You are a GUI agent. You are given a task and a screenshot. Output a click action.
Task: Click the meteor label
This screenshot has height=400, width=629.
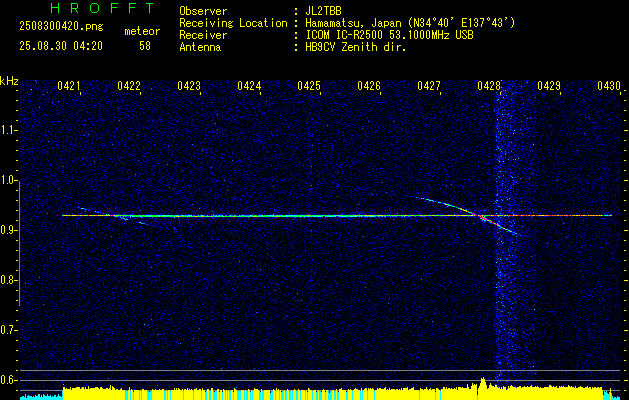point(142,31)
